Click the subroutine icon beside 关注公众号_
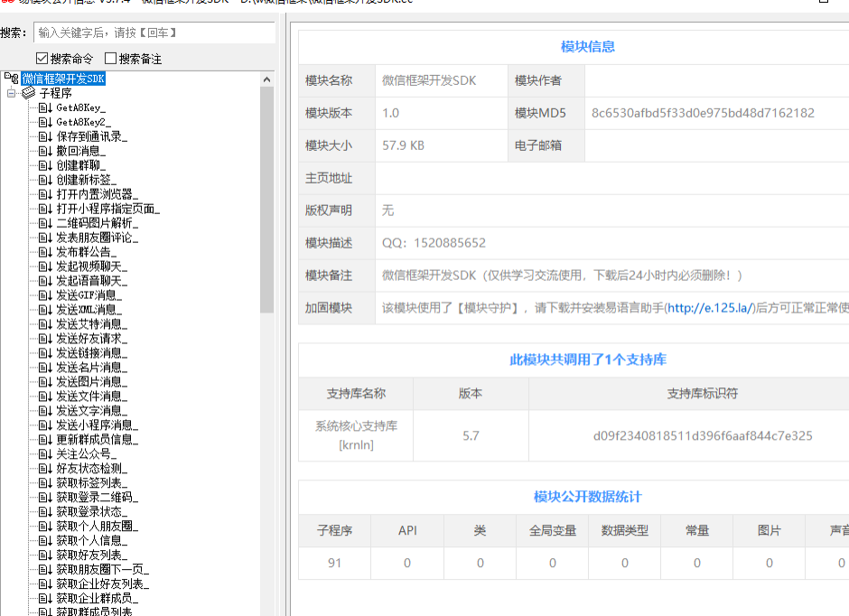 pyautogui.click(x=45, y=454)
